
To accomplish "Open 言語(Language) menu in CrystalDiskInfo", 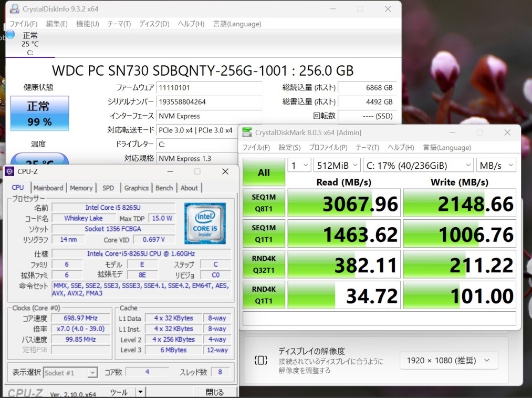I will [237, 24].
